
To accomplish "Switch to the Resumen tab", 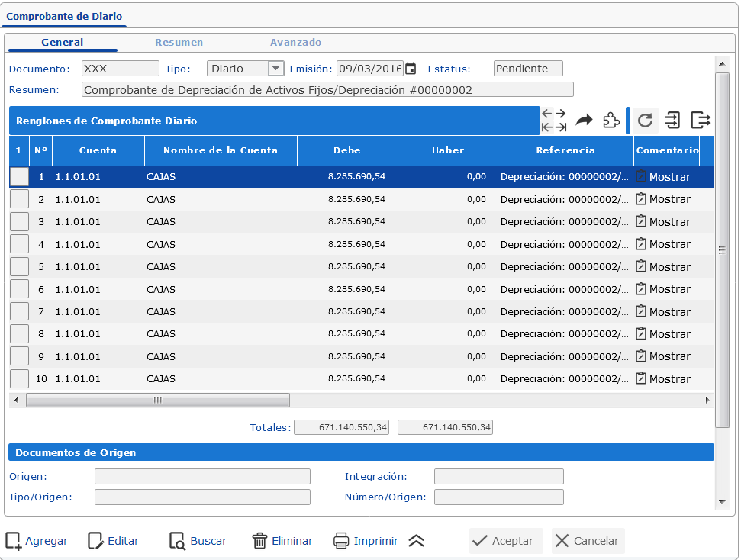I will pos(179,43).
